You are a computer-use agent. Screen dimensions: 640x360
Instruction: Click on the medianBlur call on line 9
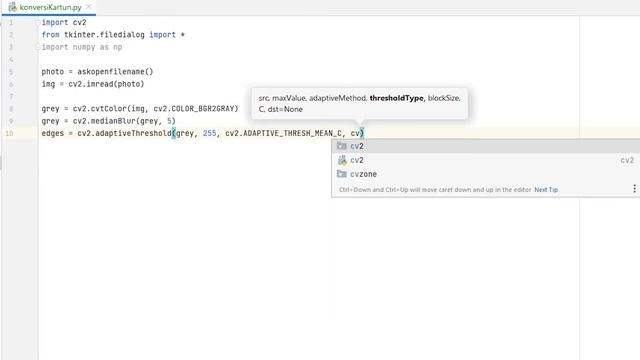click(x=124, y=121)
